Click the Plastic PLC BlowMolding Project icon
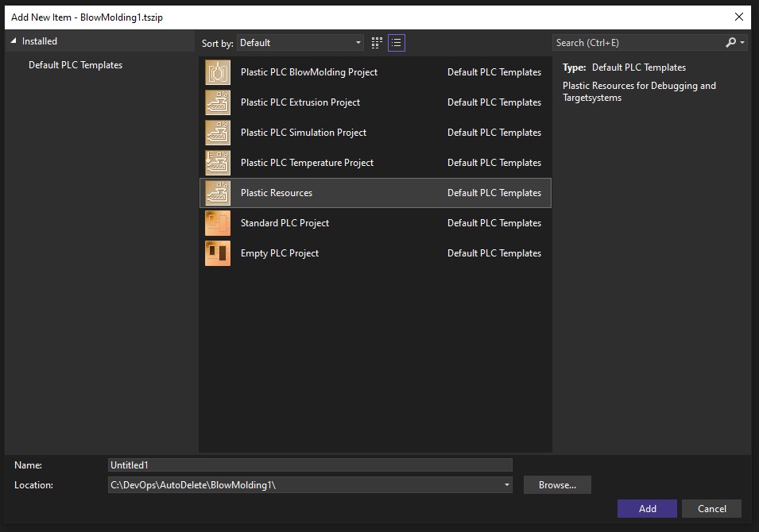The image size is (759, 532). (218, 72)
